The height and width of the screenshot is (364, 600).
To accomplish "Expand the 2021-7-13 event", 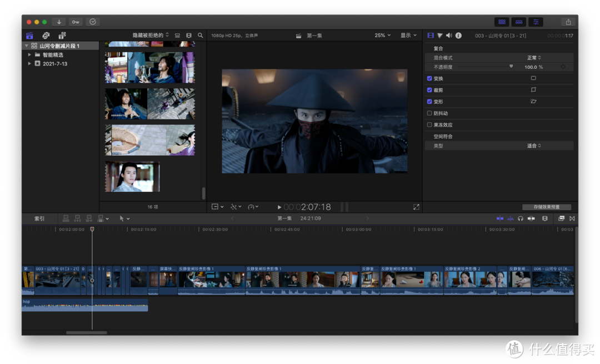I will pos(29,63).
